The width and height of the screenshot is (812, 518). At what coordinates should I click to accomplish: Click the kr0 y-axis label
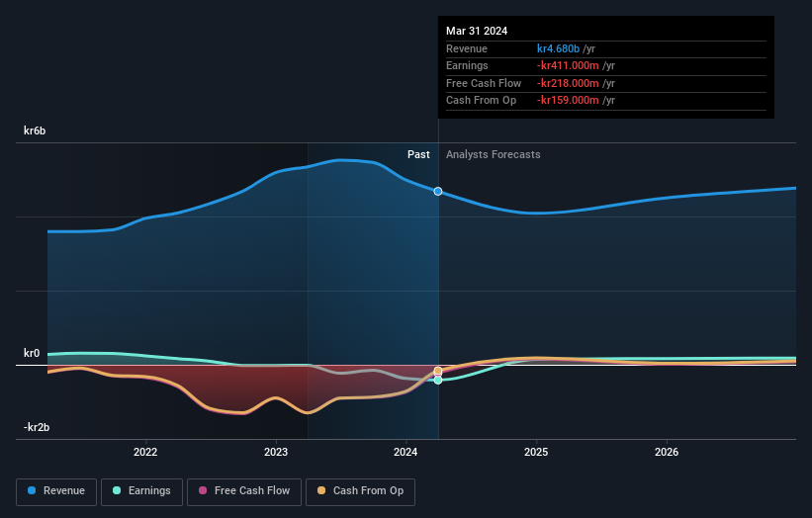point(32,353)
